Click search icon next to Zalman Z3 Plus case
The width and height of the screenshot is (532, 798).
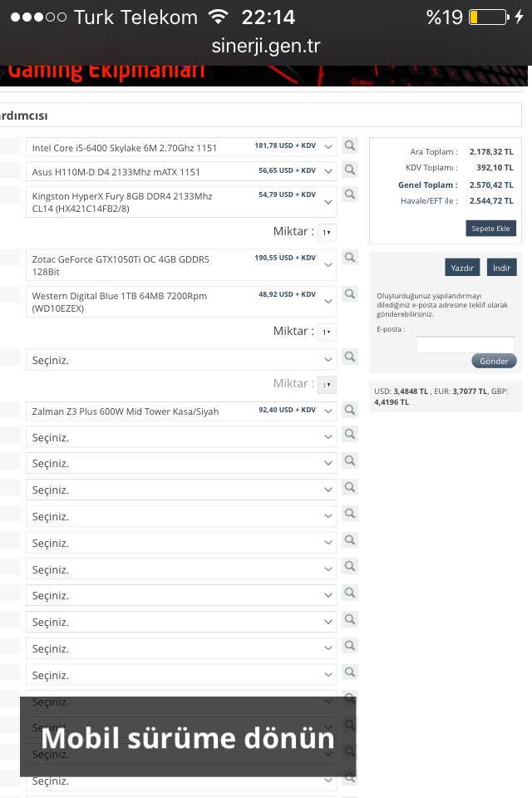coord(350,410)
